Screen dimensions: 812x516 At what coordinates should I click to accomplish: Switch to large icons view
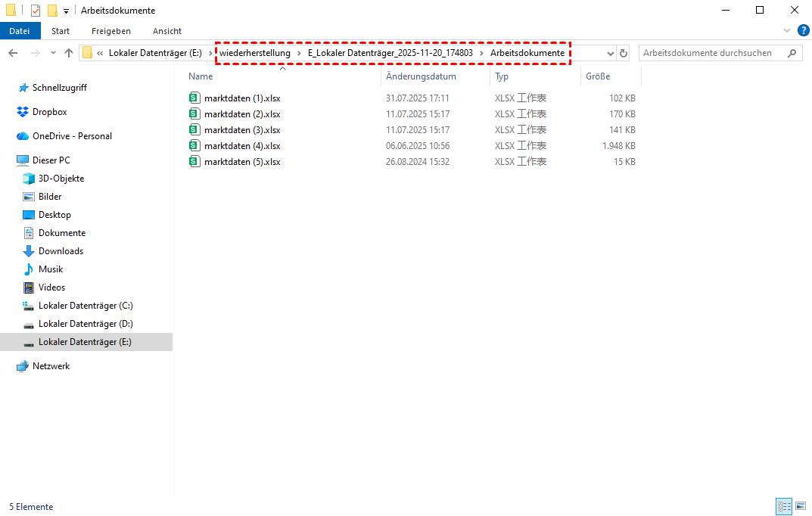point(800,506)
